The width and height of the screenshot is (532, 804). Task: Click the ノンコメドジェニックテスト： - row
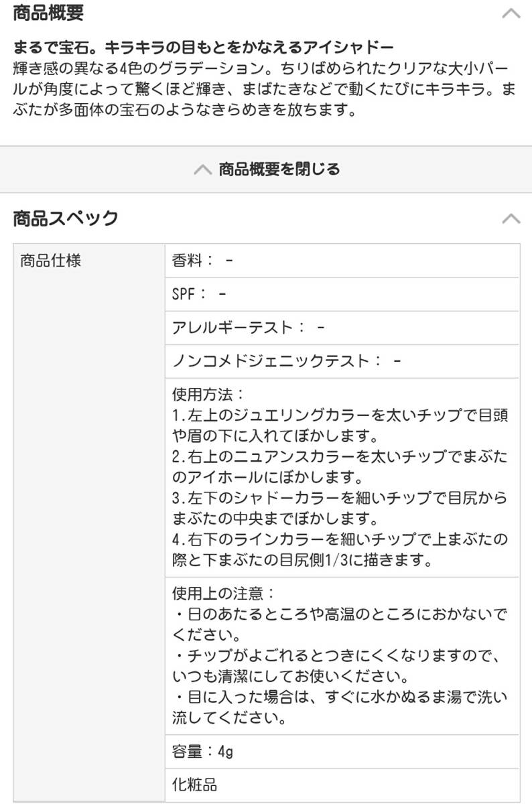coord(342,361)
